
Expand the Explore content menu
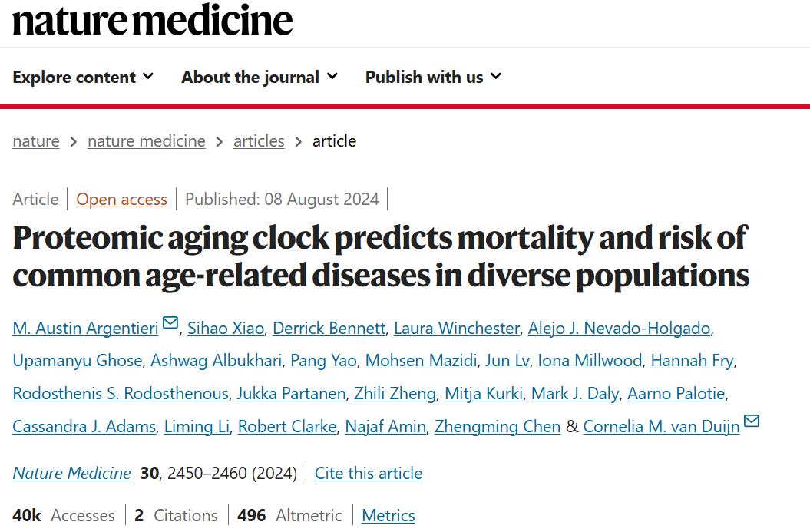[83, 77]
